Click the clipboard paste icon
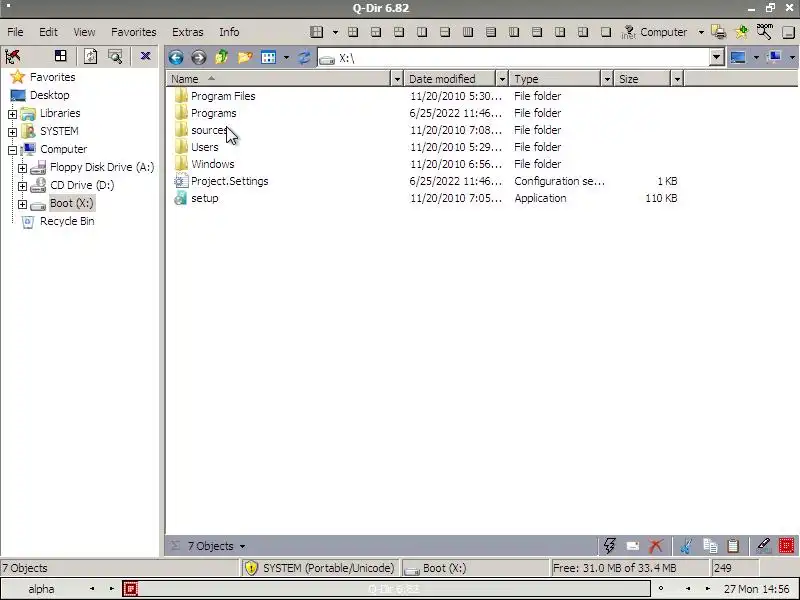The width and height of the screenshot is (800, 600). pos(733,546)
